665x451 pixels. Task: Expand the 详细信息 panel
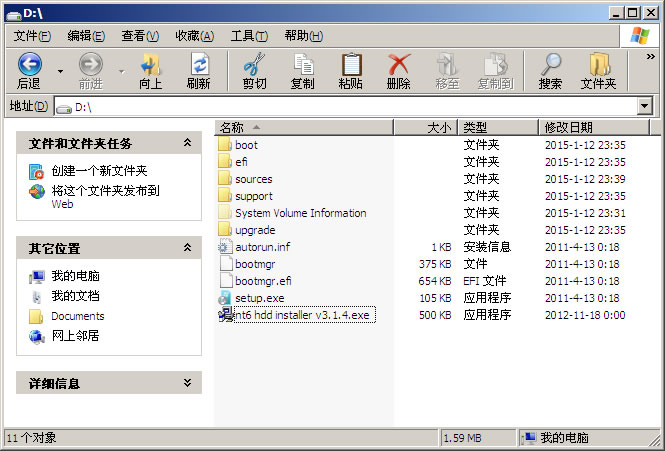coord(187,383)
